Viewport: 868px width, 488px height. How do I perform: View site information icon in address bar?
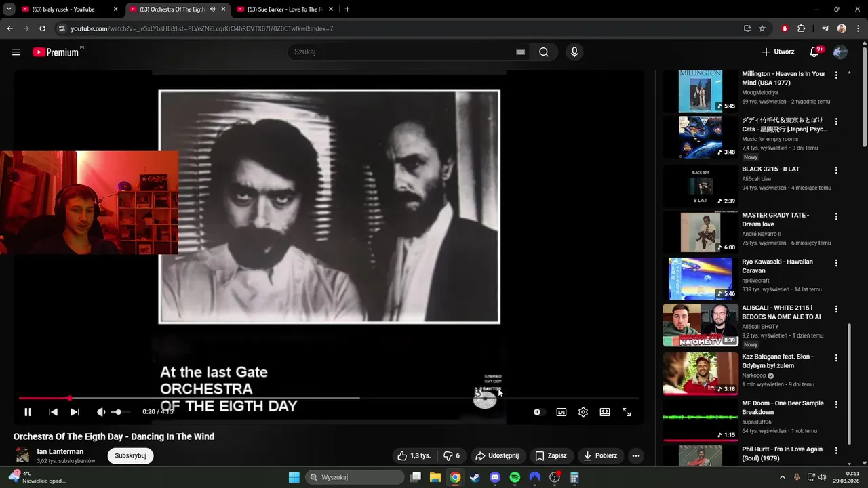[x=61, y=28]
